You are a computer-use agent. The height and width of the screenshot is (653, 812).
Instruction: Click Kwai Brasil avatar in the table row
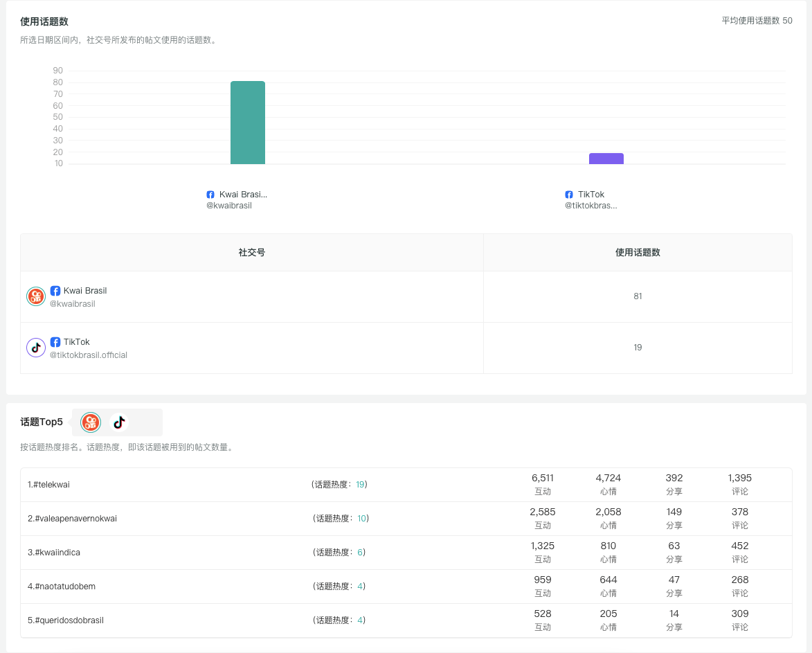point(36,296)
